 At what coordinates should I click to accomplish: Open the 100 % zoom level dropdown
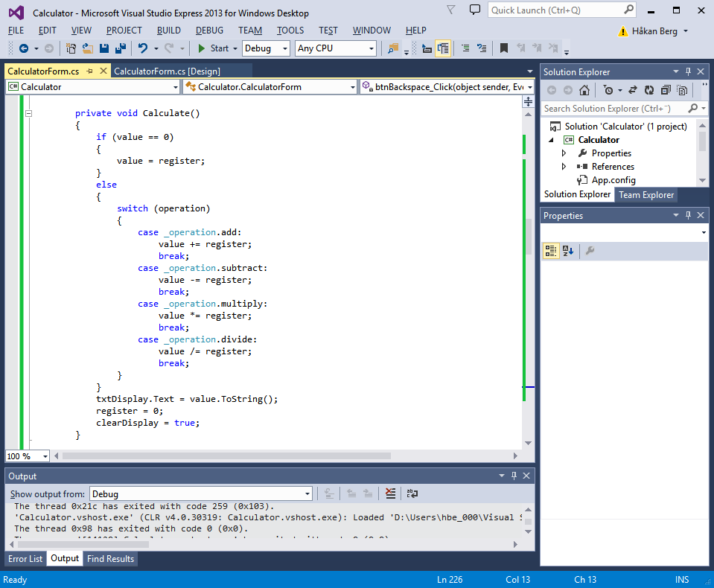[28, 456]
